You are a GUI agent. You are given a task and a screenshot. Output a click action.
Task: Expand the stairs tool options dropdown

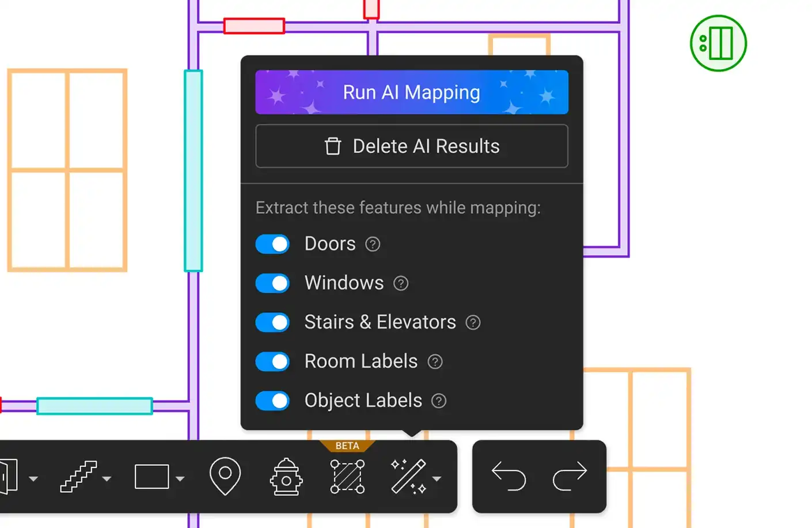(107, 479)
